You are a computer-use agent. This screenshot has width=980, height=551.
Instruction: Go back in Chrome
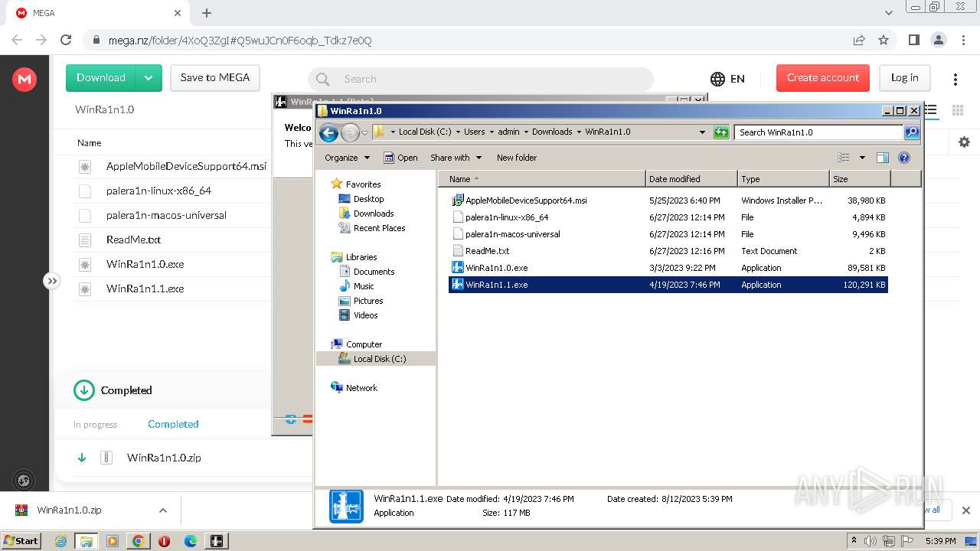(x=17, y=41)
